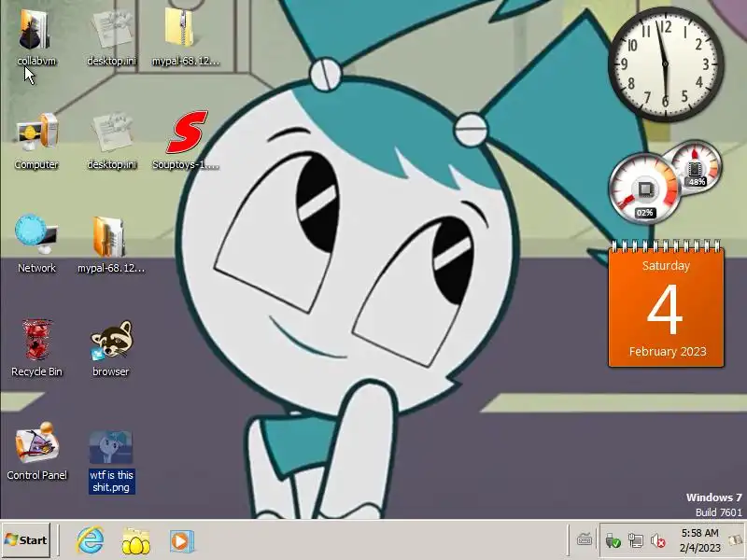
Task: Launch Internet Explorer from the taskbar
Action: [90, 540]
